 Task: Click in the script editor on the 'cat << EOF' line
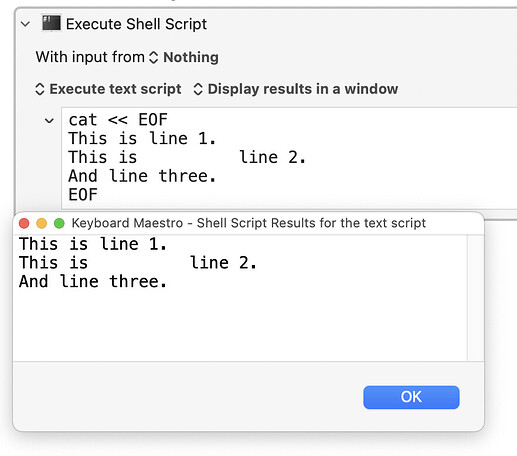[118, 120]
